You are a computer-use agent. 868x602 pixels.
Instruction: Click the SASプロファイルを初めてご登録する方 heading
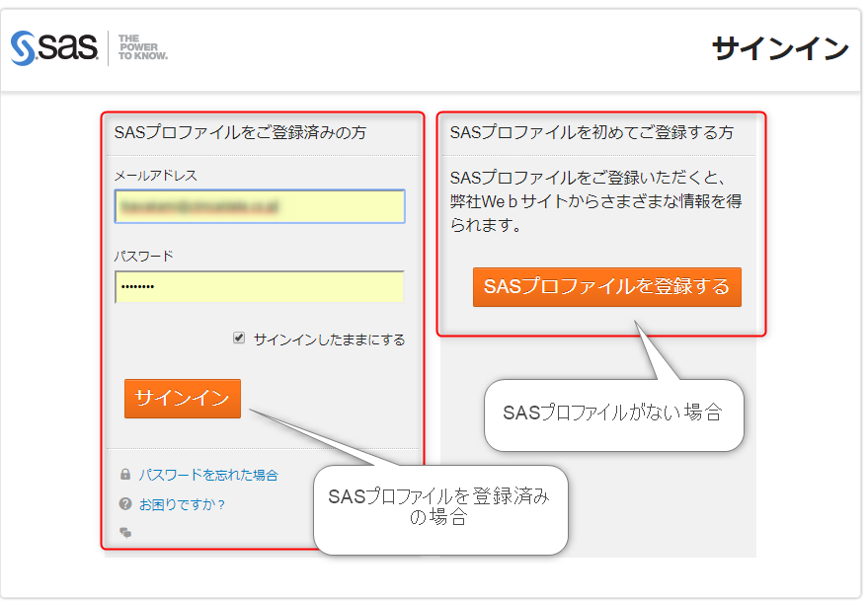[x=592, y=132]
